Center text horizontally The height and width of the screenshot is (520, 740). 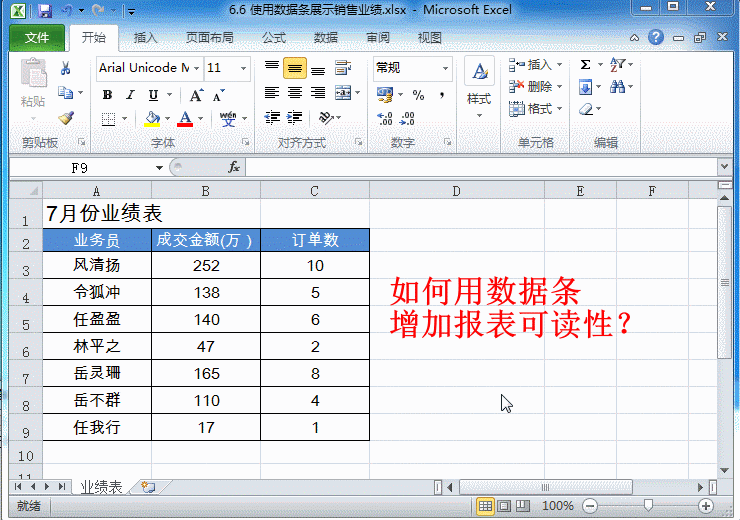click(295, 92)
